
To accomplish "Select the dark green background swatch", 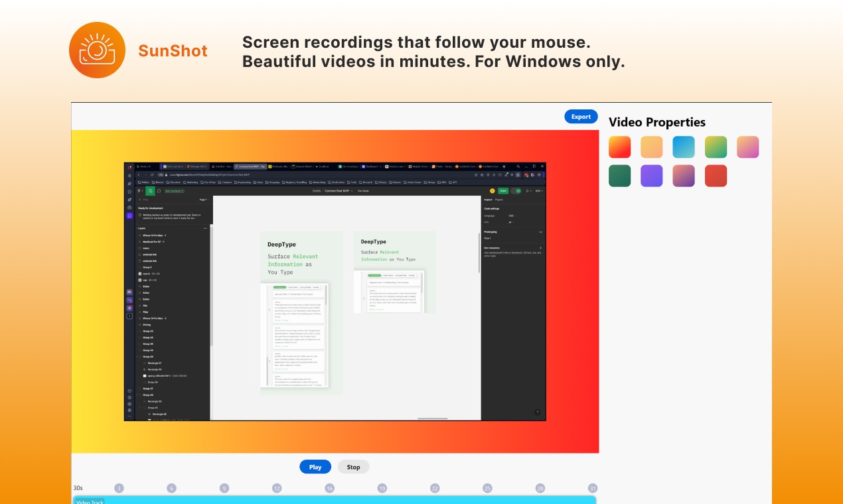I will pyautogui.click(x=620, y=176).
